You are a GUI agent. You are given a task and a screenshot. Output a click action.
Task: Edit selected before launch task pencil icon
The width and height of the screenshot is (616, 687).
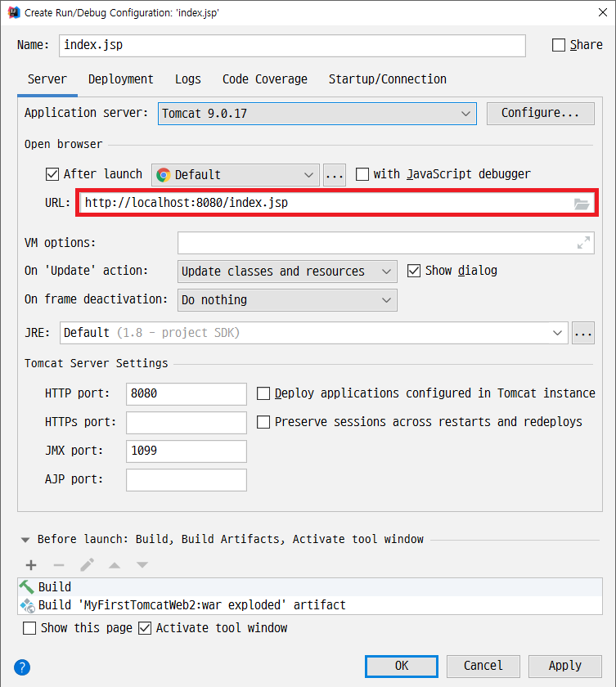[87, 565]
